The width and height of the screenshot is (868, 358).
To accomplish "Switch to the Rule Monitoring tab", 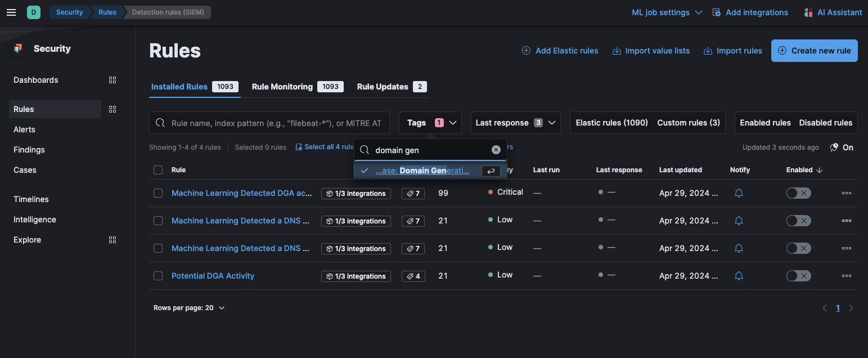I will click(282, 86).
